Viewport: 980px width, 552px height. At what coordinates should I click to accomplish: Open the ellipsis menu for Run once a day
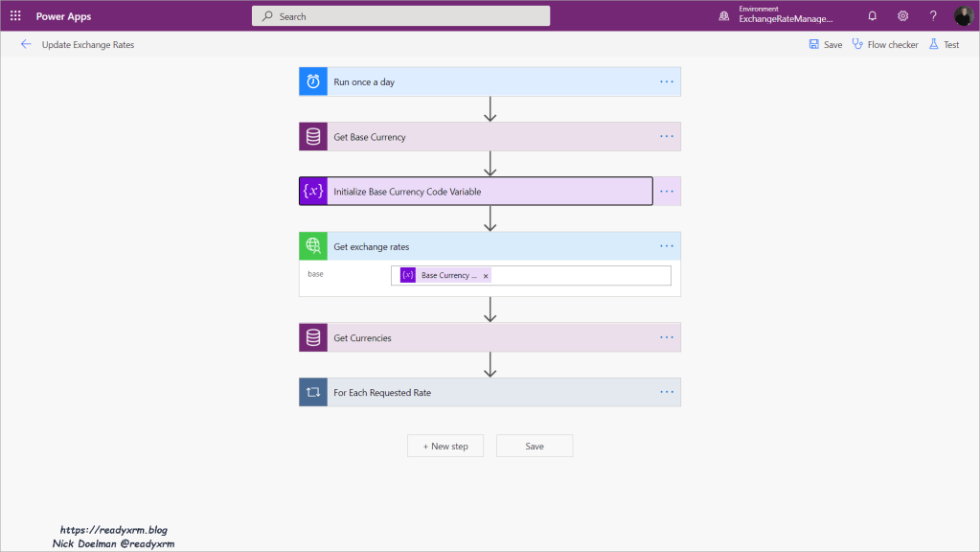[667, 82]
